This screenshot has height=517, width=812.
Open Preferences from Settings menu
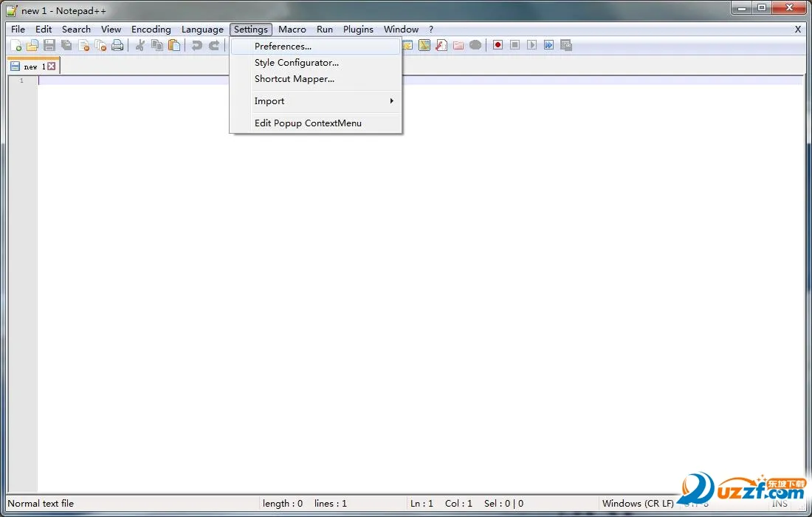[316, 46]
